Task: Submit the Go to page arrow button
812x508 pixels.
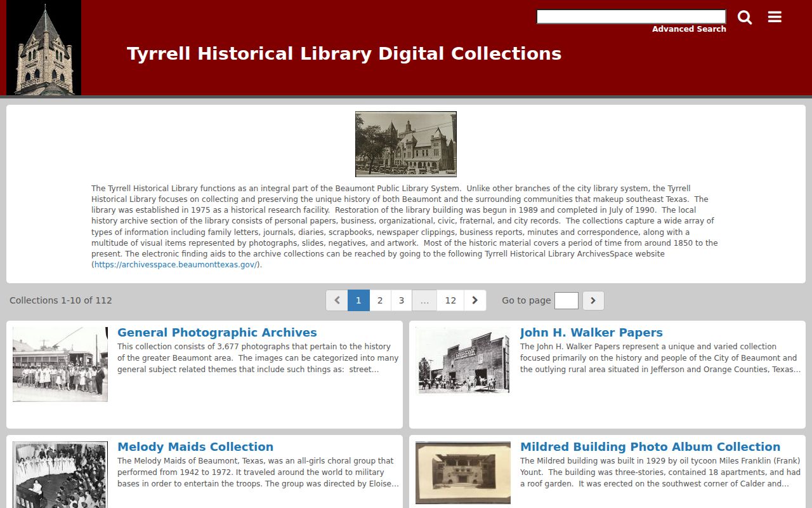Action: point(593,300)
